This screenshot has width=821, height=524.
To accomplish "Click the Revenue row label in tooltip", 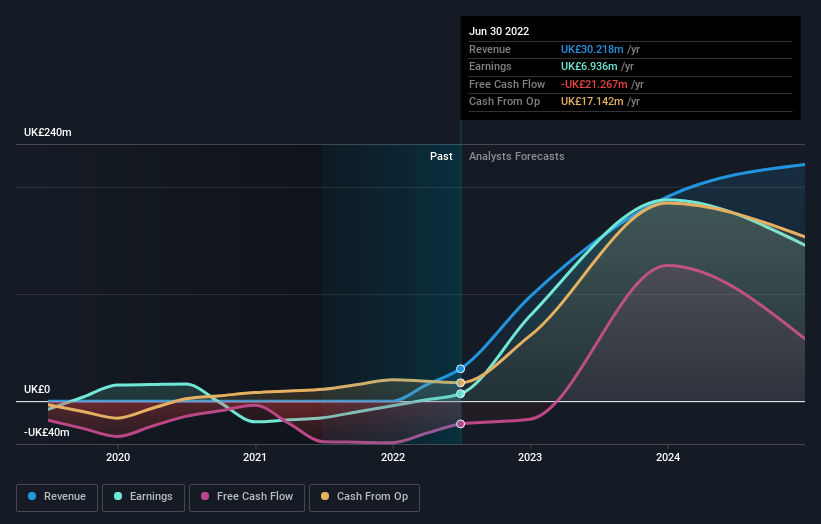I will pos(490,49).
